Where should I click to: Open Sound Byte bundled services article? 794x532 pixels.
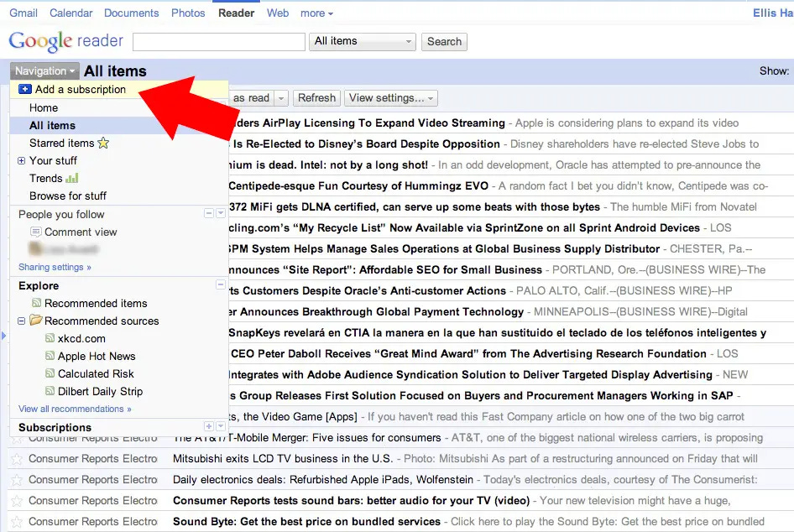click(306, 521)
